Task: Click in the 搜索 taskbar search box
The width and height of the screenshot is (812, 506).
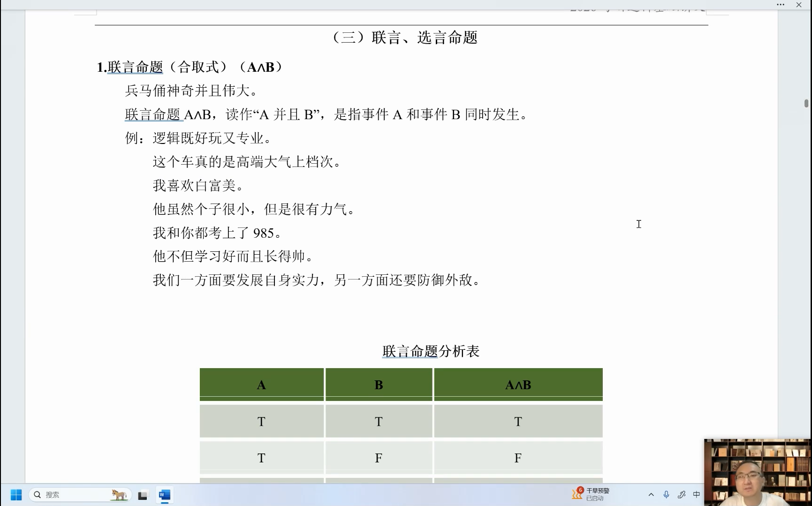Action: (70, 495)
